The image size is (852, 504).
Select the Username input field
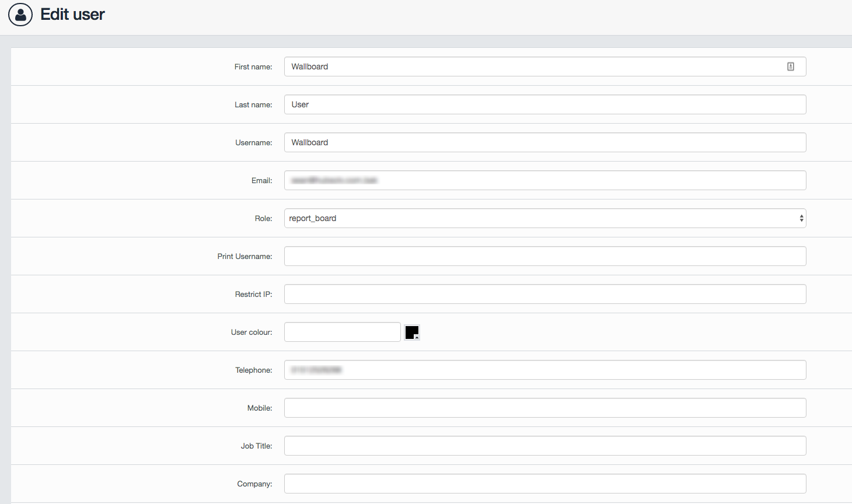coord(544,142)
